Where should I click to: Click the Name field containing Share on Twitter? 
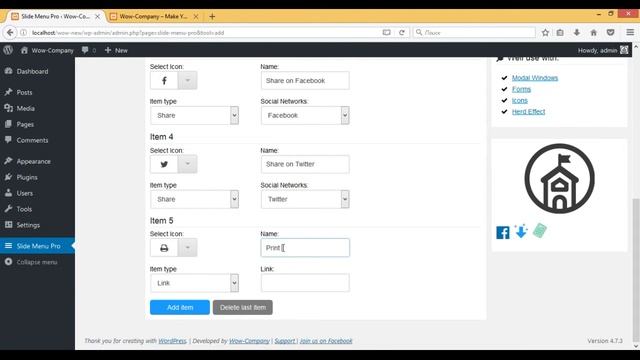pos(305,164)
